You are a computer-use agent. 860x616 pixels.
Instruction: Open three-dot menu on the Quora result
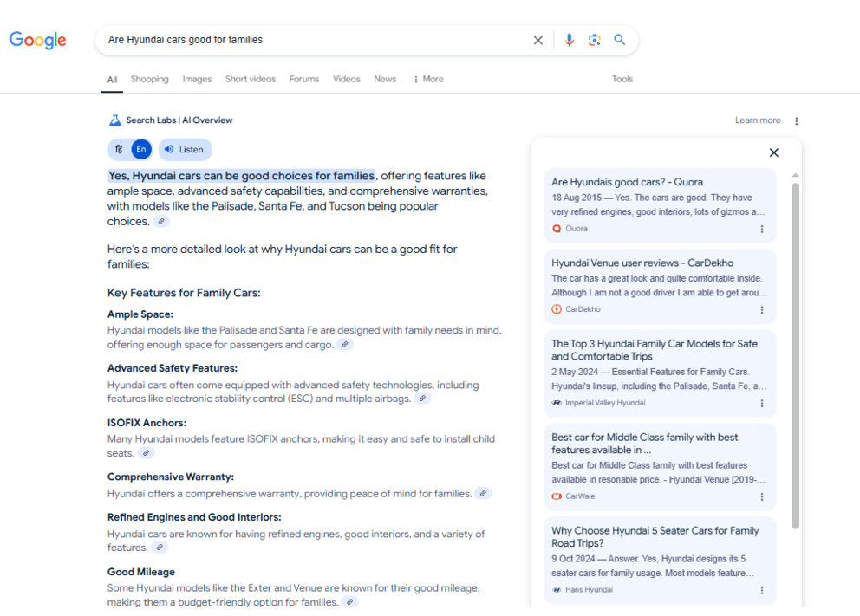(762, 230)
